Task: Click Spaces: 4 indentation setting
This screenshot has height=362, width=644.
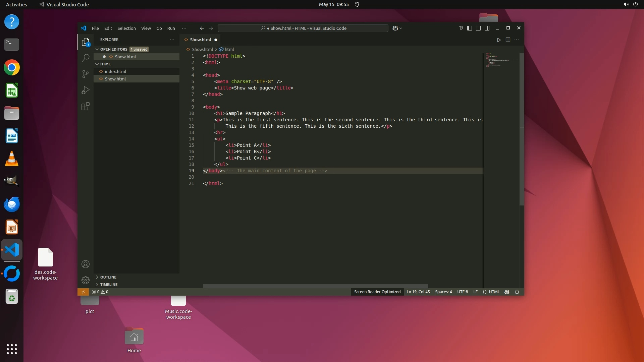Action: point(443,292)
